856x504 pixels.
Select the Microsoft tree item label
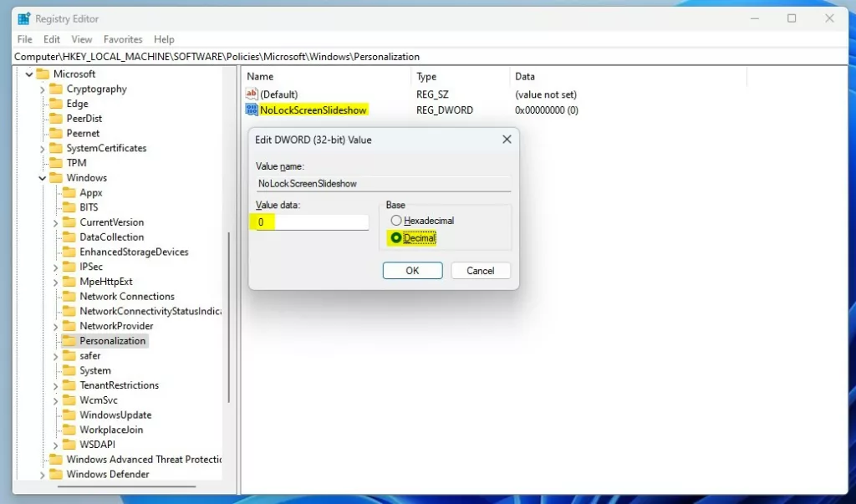pyautogui.click(x=74, y=74)
